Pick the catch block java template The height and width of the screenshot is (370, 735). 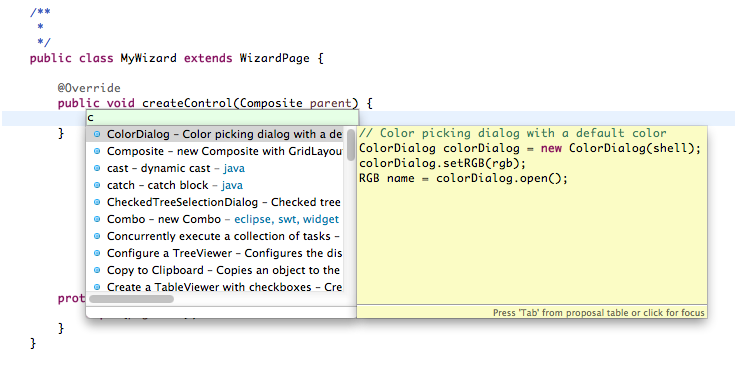point(215,185)
